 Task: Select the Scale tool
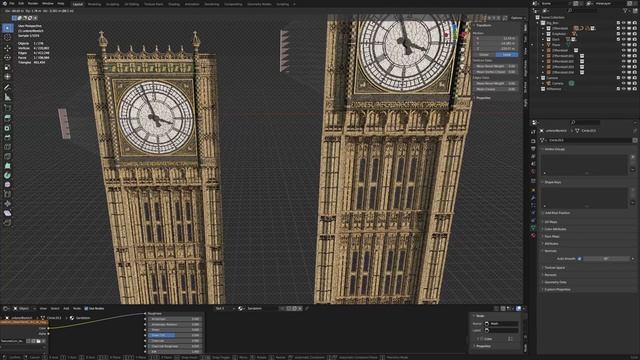coord(7,67)
